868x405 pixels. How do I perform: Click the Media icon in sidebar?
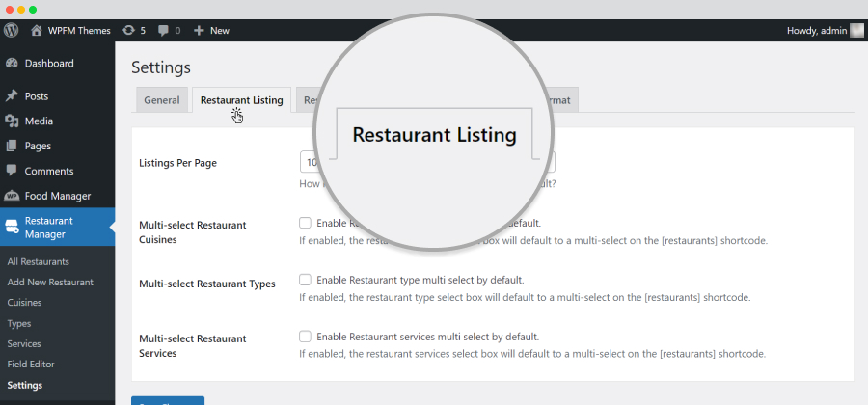(x=12, y=121)
